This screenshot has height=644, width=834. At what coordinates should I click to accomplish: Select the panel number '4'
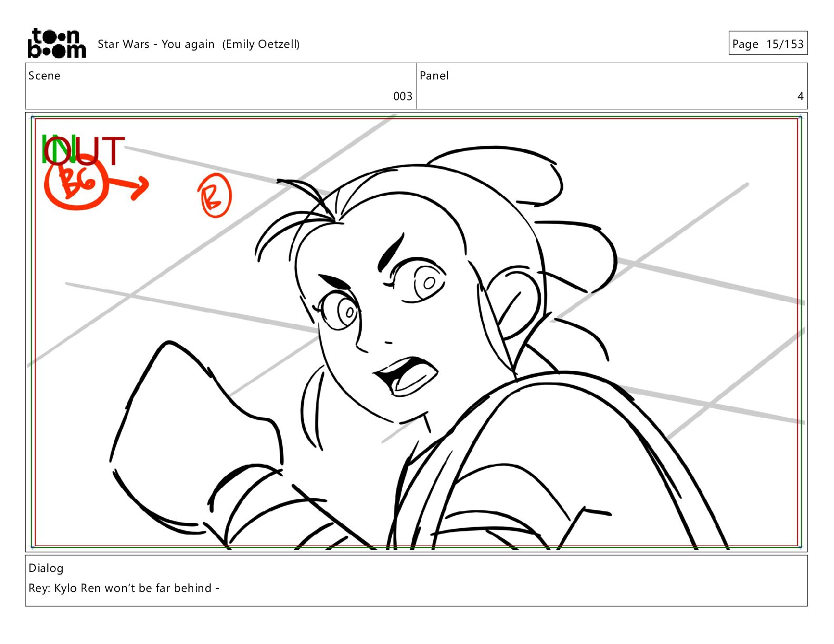click(x=800, y=96)
